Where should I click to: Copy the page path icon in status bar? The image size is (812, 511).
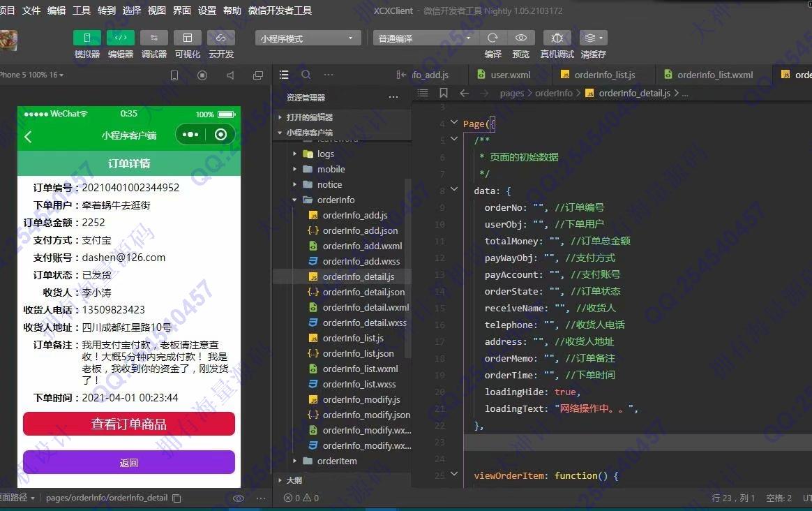click(x=176, y=498)
